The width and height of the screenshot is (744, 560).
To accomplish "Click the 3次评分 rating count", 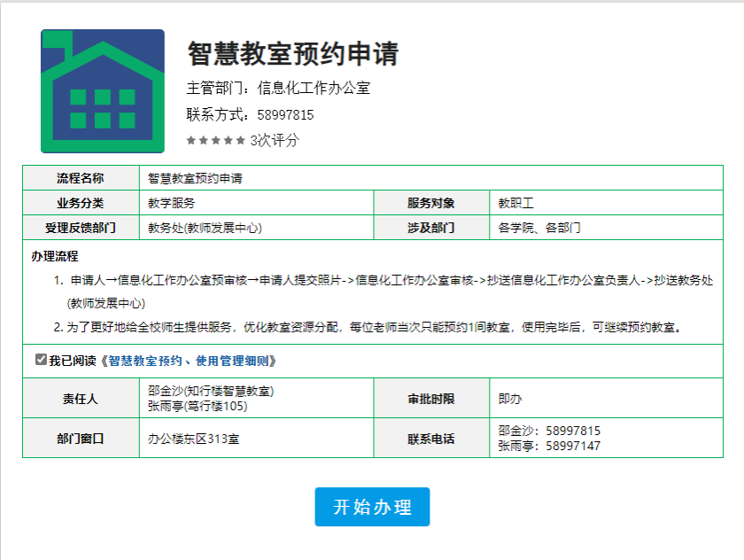I will click(x=275, y=141).
